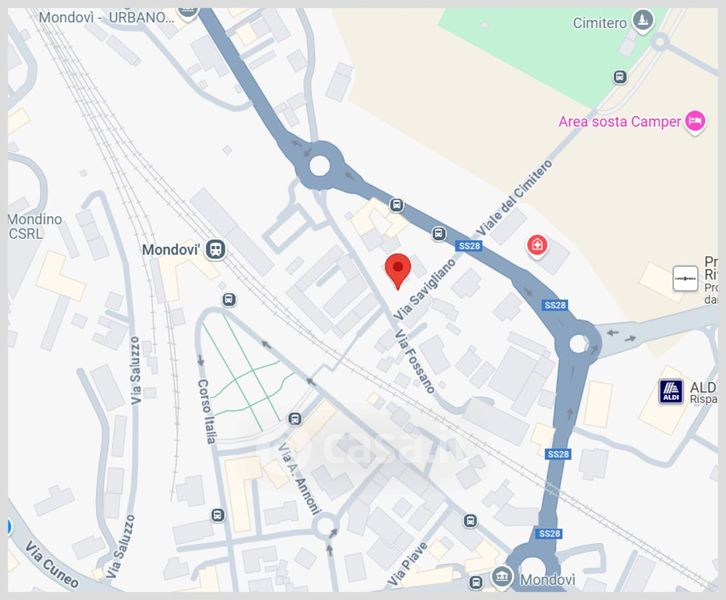726x600 pixels.
Task: Click the Mondino CSRL place label
Action: click(35, 226)
